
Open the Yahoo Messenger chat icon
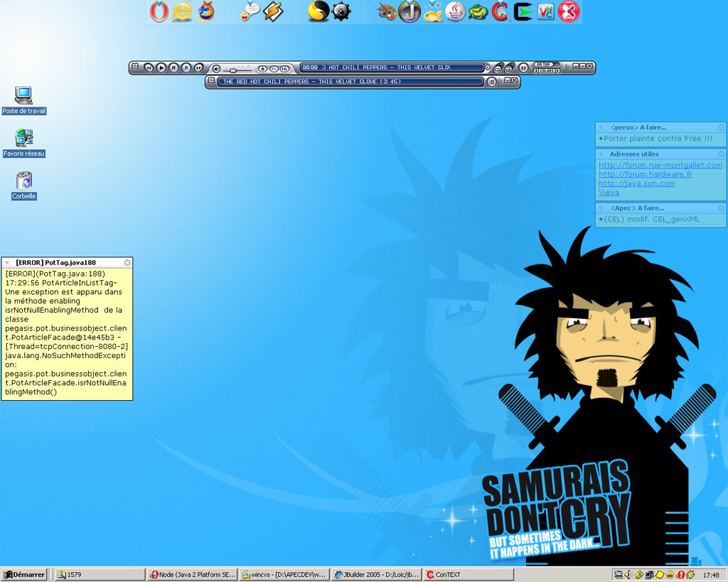(250, 11)
